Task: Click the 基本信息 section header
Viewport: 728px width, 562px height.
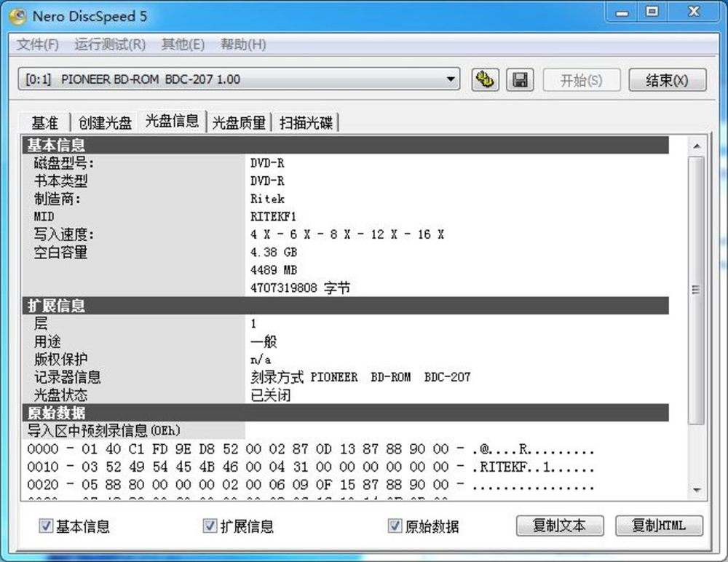Action: click(x=345, y=146)
